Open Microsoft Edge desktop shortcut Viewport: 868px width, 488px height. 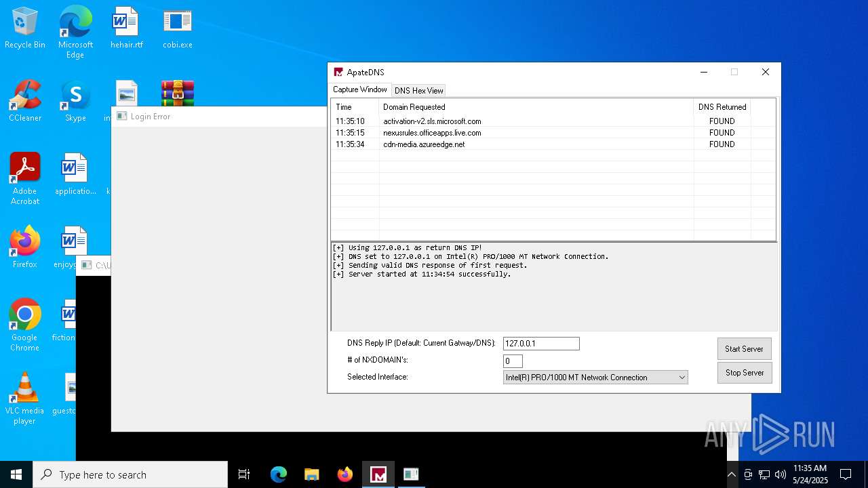click(x=75, y=33)
